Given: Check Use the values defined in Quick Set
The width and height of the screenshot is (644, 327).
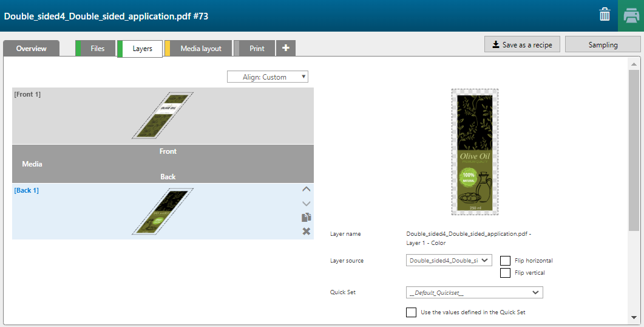Looking at the screenshot, I should 411,312.
